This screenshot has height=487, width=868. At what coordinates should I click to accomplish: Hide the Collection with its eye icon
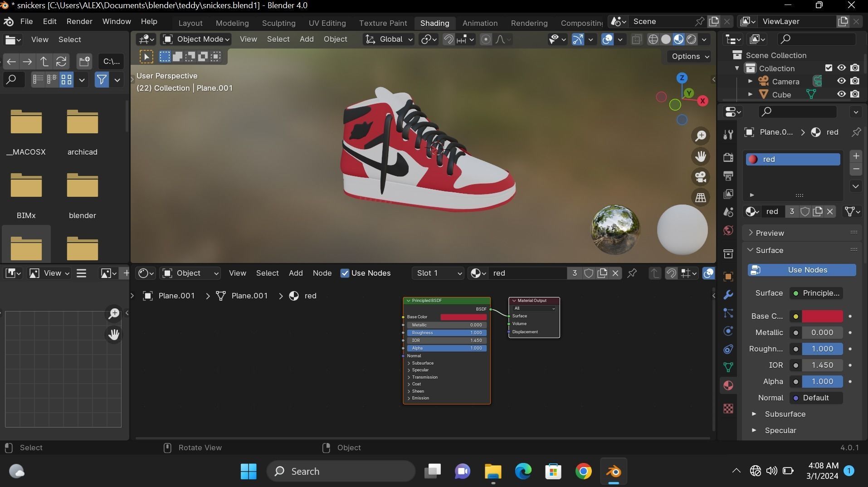[x=841, y=68]
